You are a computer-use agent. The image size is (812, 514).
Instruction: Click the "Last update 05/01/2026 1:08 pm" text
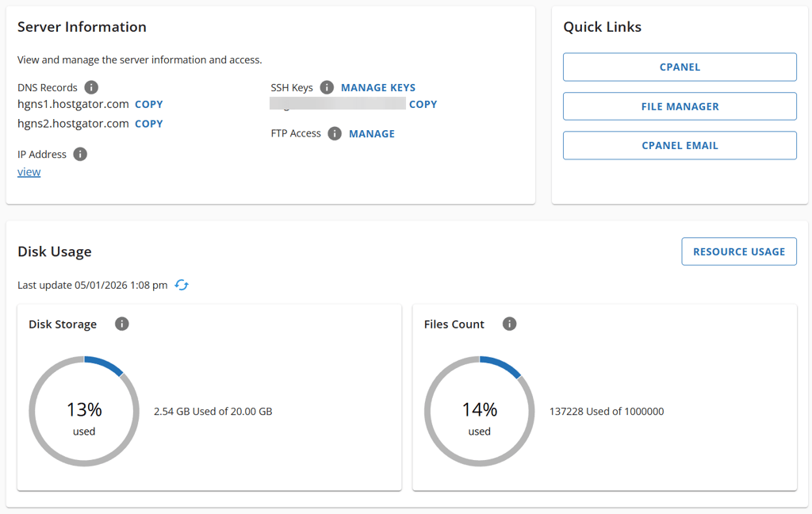click(x=93, y=285)
